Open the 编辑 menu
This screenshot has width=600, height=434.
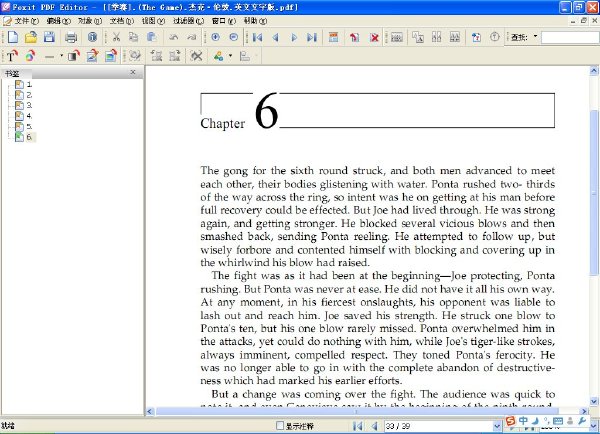pyautogui.click(x=58, y=21)
